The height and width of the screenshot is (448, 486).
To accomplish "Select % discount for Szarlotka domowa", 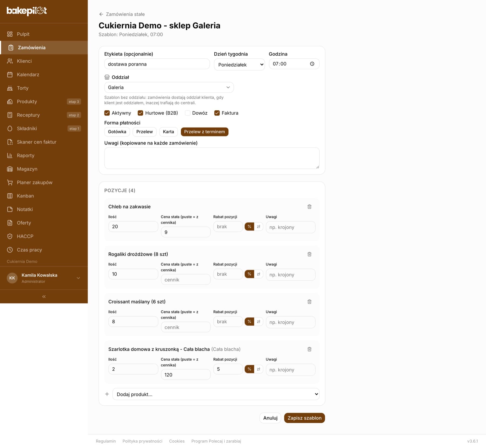I will (x=249, y=369).
